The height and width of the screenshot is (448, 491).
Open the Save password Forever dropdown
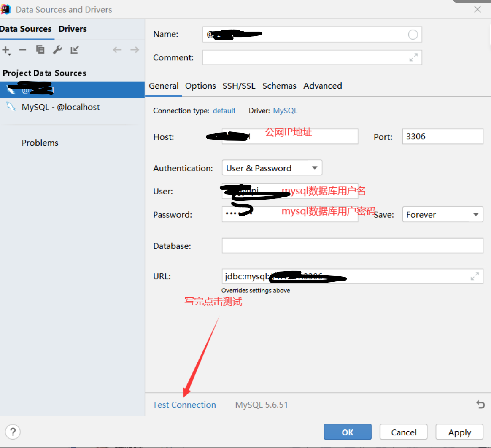[442, 214]
